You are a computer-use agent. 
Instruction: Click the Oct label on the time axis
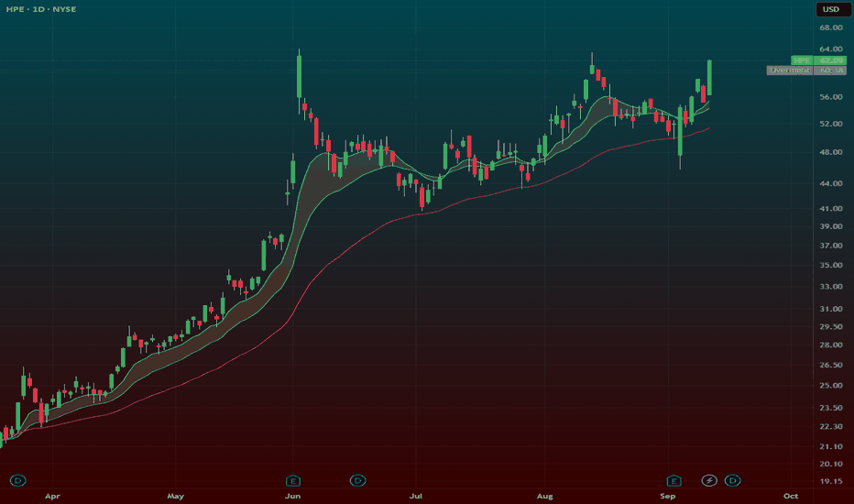(x=791, y=496)
